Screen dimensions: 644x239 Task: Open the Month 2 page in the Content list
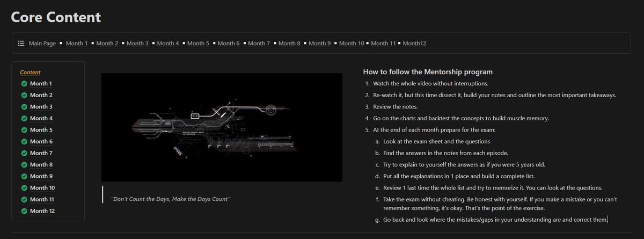tap(41, 95)
